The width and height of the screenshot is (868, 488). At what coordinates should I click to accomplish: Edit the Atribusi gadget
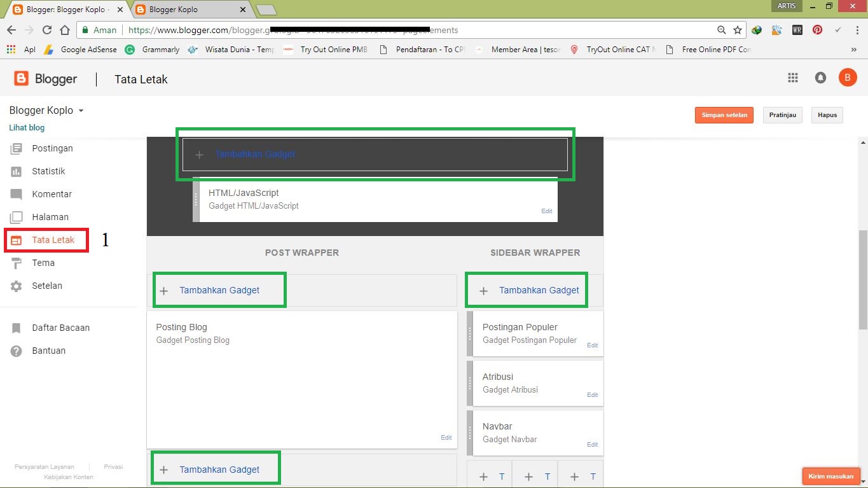593,395
